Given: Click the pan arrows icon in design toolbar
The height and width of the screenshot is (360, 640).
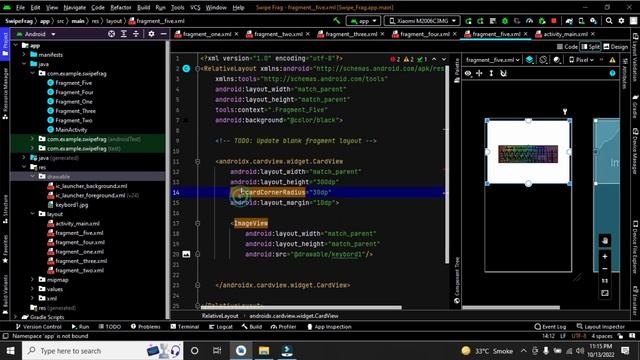Looking at the screenshot, I should 479,73.
